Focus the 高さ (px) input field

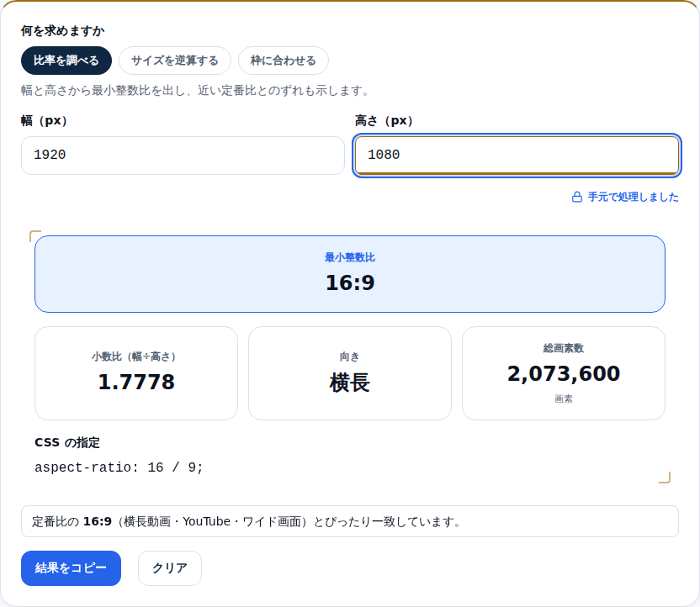[517, 156]
